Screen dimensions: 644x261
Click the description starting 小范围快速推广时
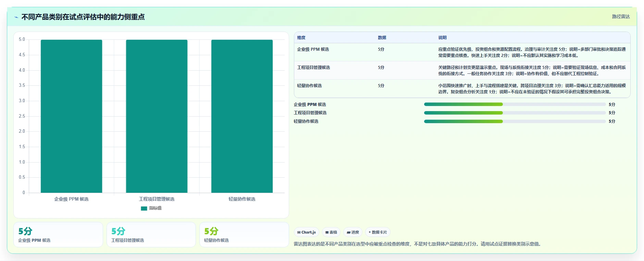point(532,89)
